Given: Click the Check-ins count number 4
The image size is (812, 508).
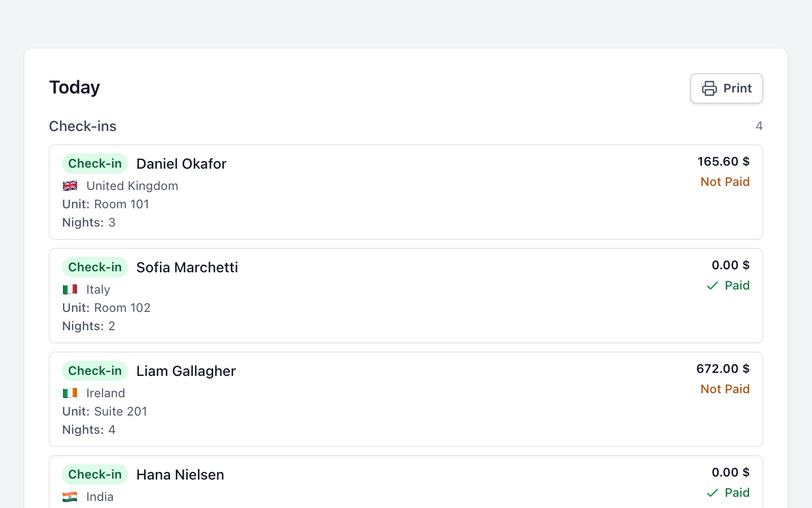Looking at the screenshot, I should click(x=759, y=126).
